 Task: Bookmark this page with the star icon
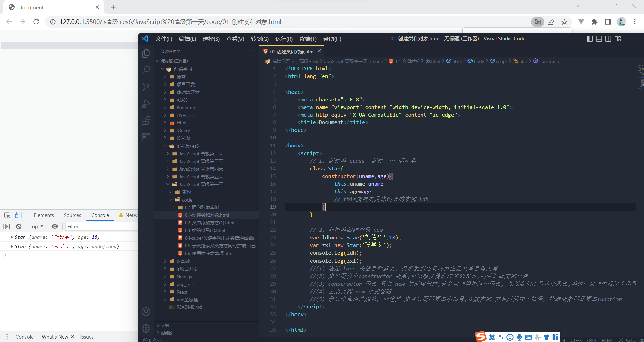(565, 22)
